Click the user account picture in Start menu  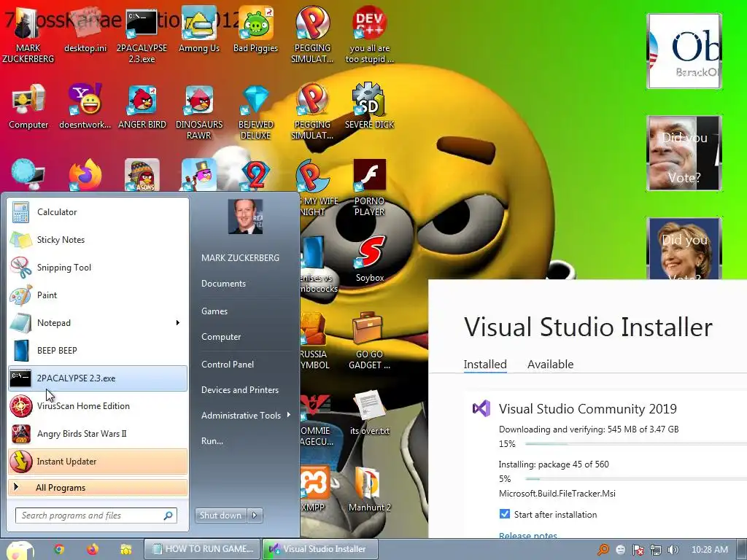245,216
